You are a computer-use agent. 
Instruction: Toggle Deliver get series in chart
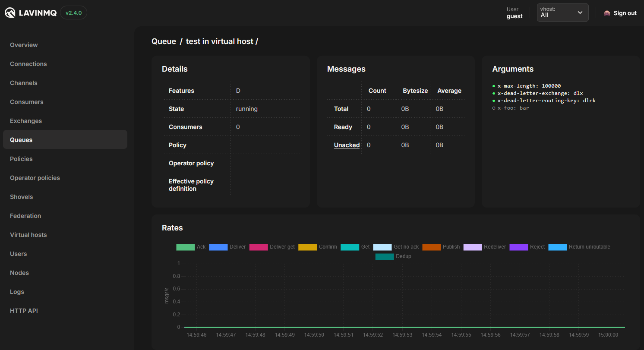(272, 247)
